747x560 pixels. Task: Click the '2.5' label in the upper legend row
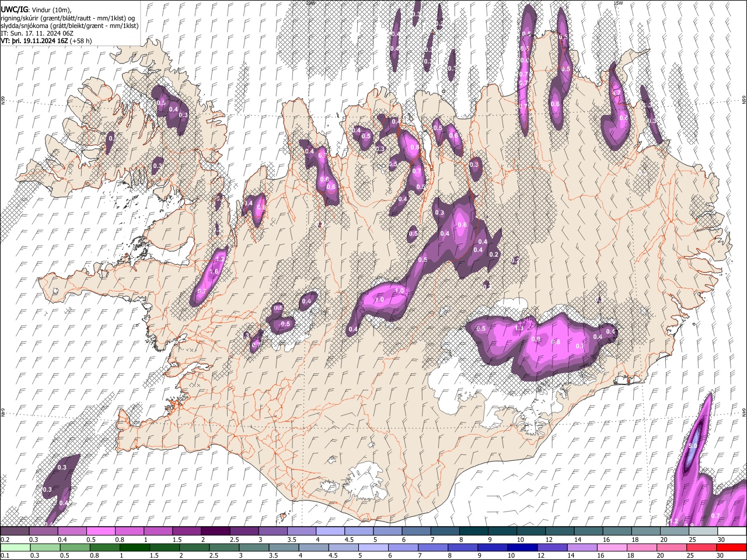(234, 540)
